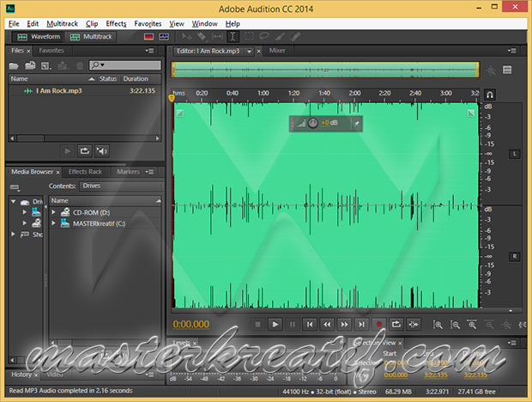Click the Status column header
Viewport: 532px width, 402px height.
(108, 79)
